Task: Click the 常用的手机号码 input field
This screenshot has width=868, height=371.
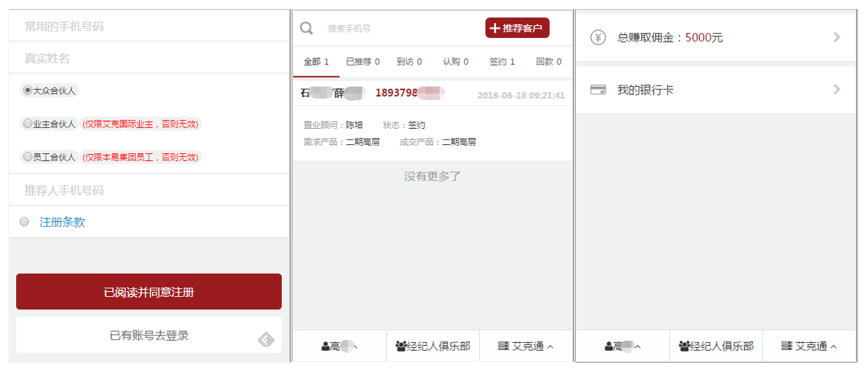Action: click(149, 27)
